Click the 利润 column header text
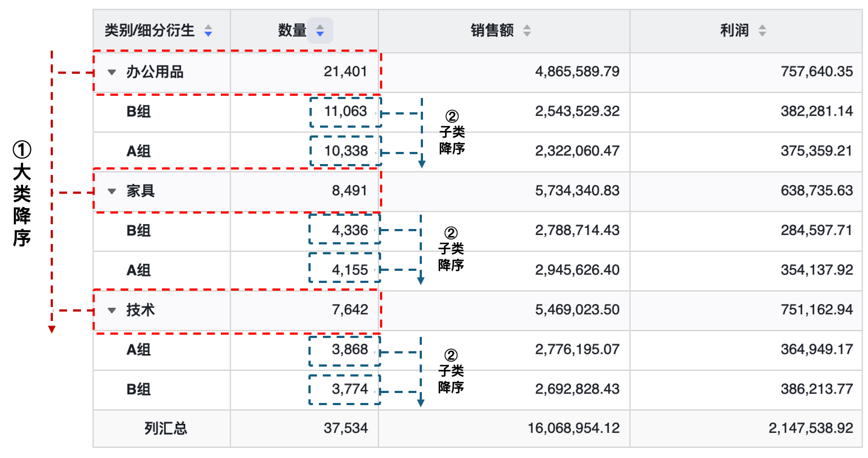The height and width of the screenshot is (458, 868). tap(734, 30)
